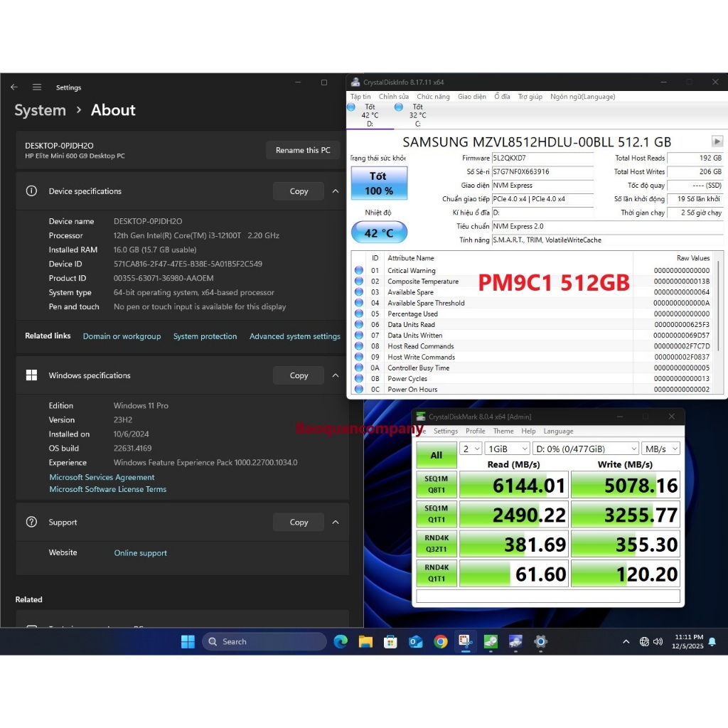Open Microsoft Store from the taskbar
The image size is (728, 728).
(390, 641)
